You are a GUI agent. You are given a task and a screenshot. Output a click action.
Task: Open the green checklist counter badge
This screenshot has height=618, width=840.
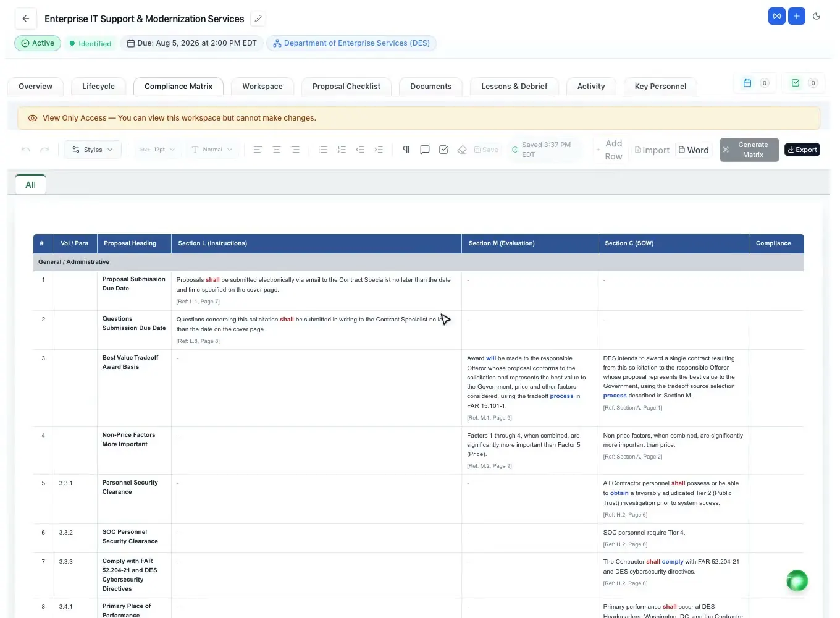[x=804, y=83]
